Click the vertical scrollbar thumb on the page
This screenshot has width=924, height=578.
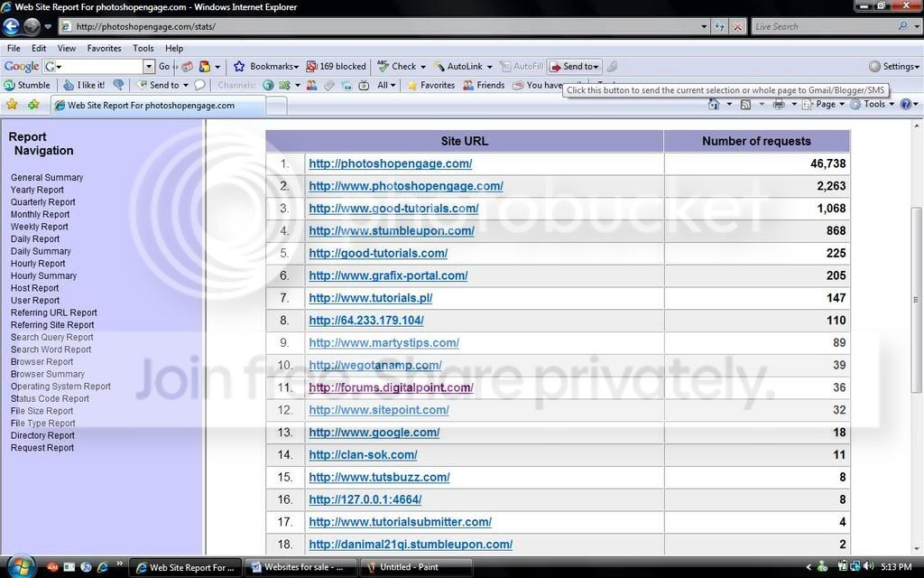coord(916,300)
